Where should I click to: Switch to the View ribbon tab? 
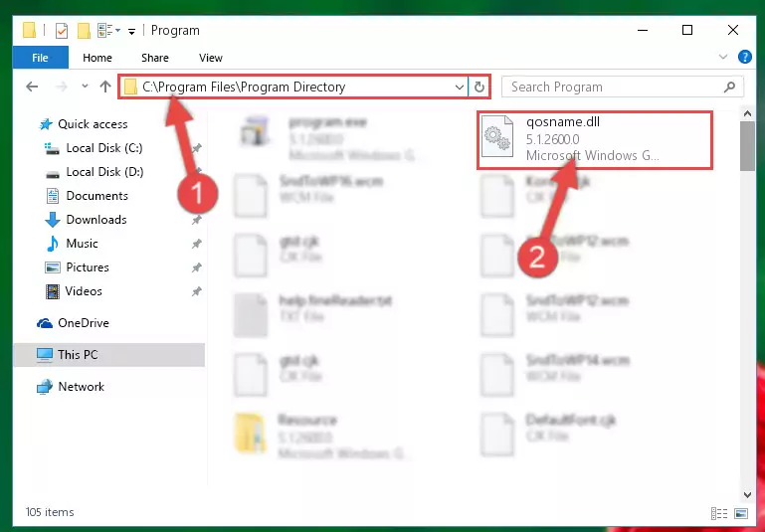pyautogui.click(x=210, y=58)
